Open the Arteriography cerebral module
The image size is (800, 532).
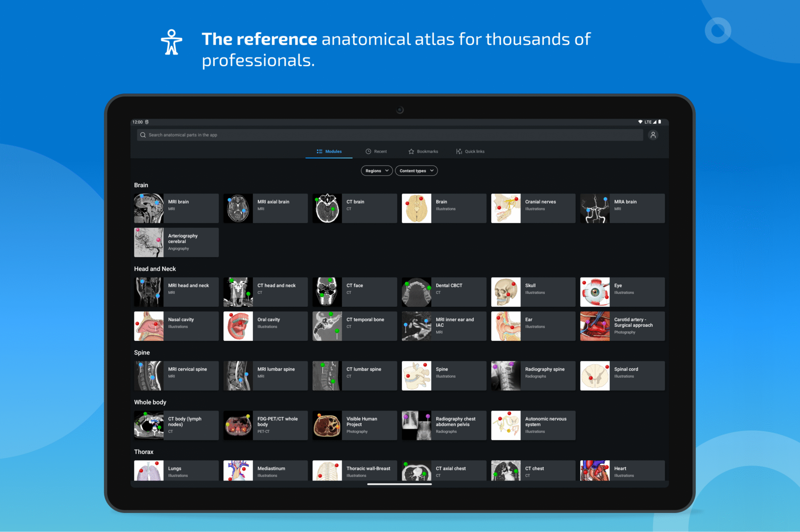pos(176,242)
